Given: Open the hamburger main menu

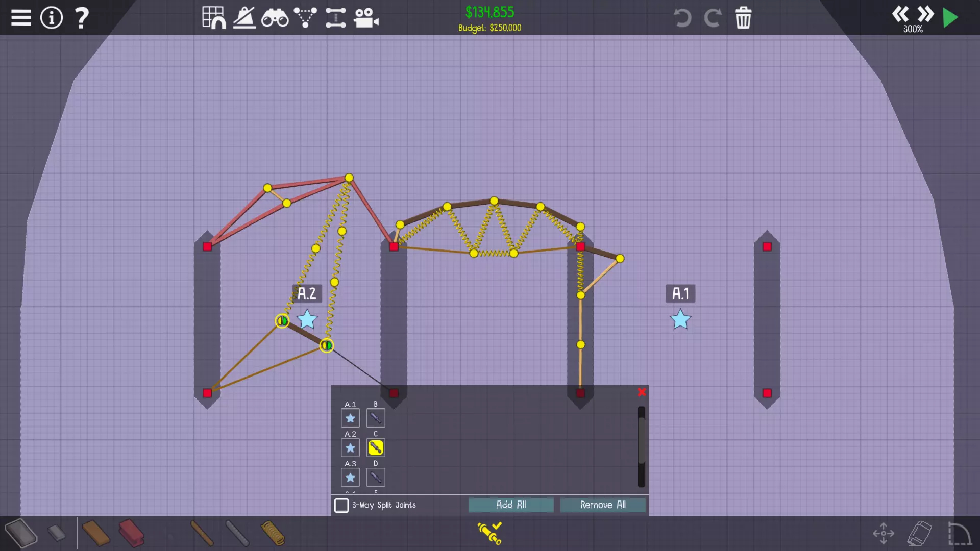Looking at the screenshot, I should [21, 18].
